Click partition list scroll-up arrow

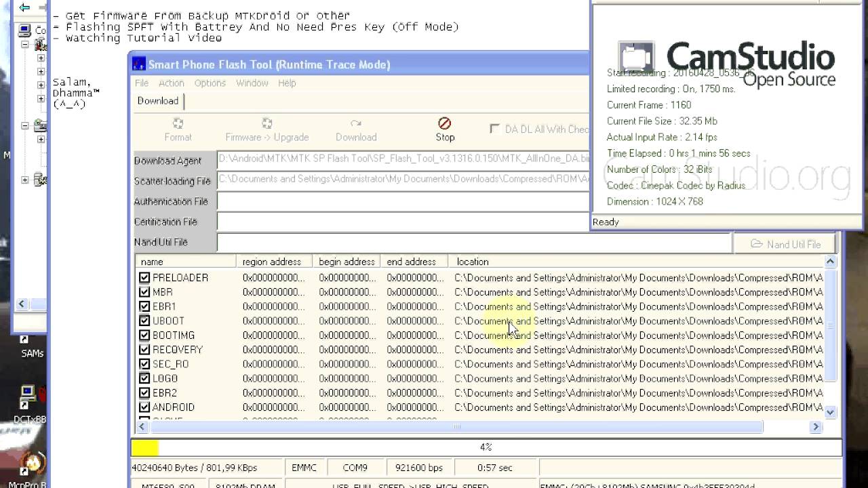click(831, 262)
